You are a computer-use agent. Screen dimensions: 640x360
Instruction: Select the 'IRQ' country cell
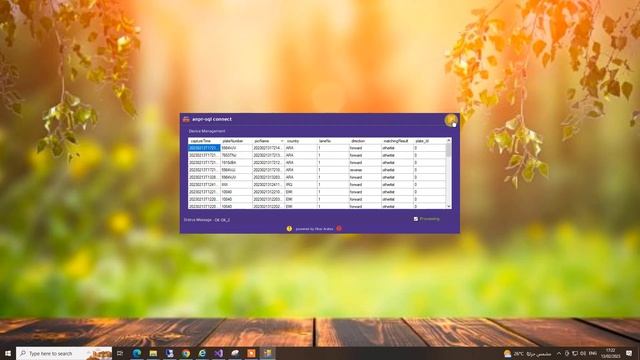point(301,184)
